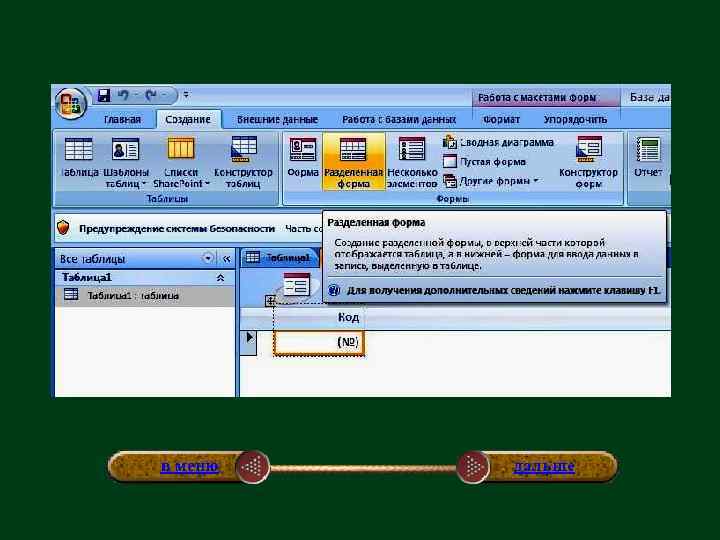The image size is (720, 540).
Task: Click the Разделенная форма button
Action: (x=354, y=162)
